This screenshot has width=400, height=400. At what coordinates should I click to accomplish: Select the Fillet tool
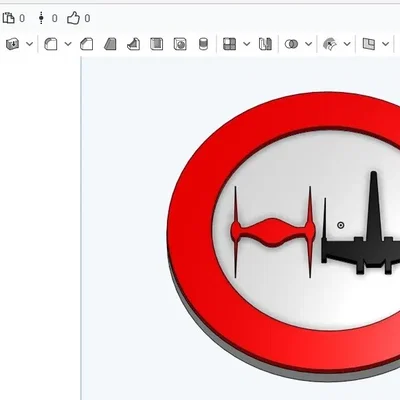coord(51,44)
